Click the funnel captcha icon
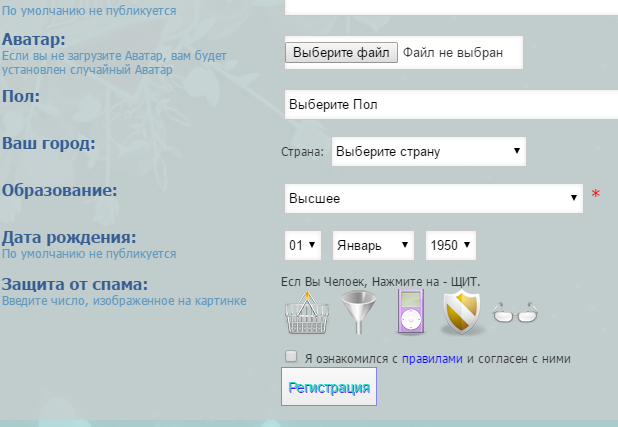 [361, 313]
